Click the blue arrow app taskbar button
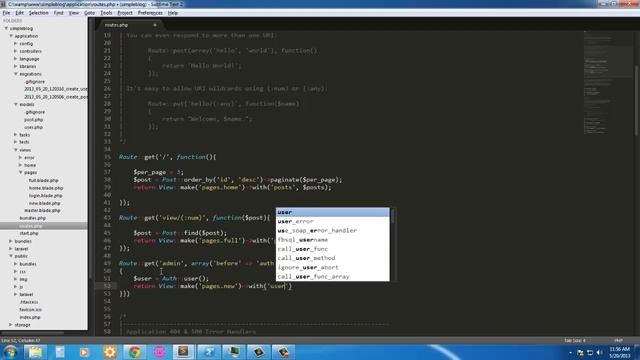 tap(209, 352)
